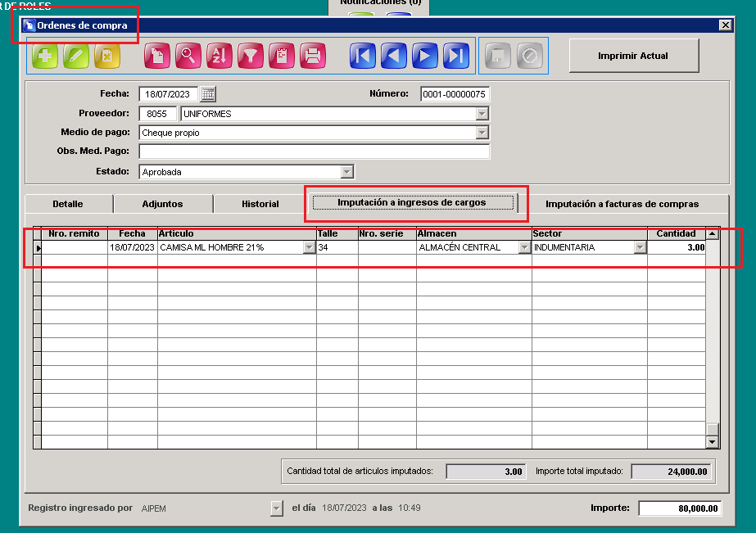Screen dimensions: 756x533
Task: Click the Importe field showing 80,000.00
Action: 680,508
